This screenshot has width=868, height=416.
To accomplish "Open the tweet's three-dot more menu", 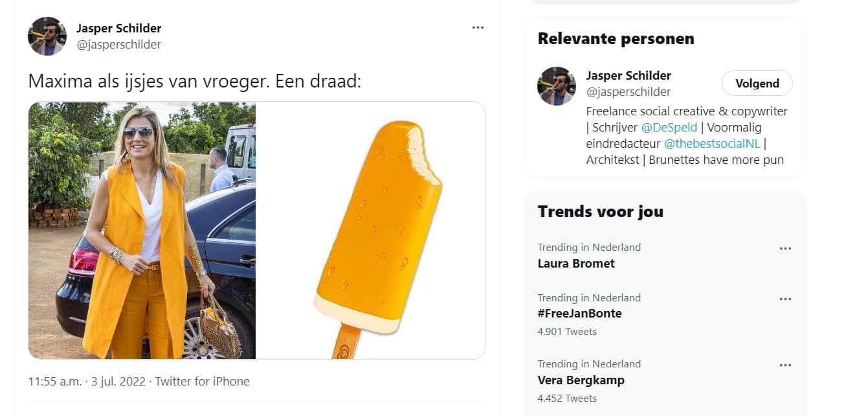I will click(x=478, y=28).
